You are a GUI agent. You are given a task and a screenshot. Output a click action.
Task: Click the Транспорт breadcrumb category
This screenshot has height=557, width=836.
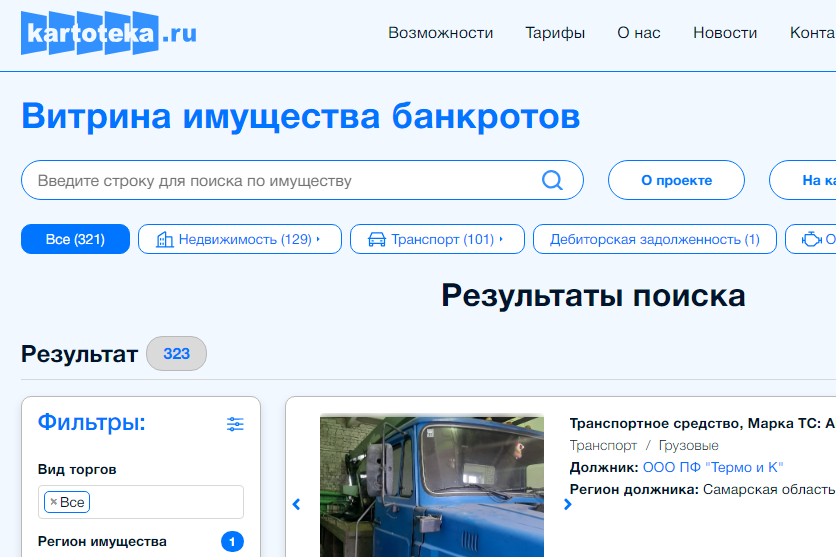coord(603,446)
